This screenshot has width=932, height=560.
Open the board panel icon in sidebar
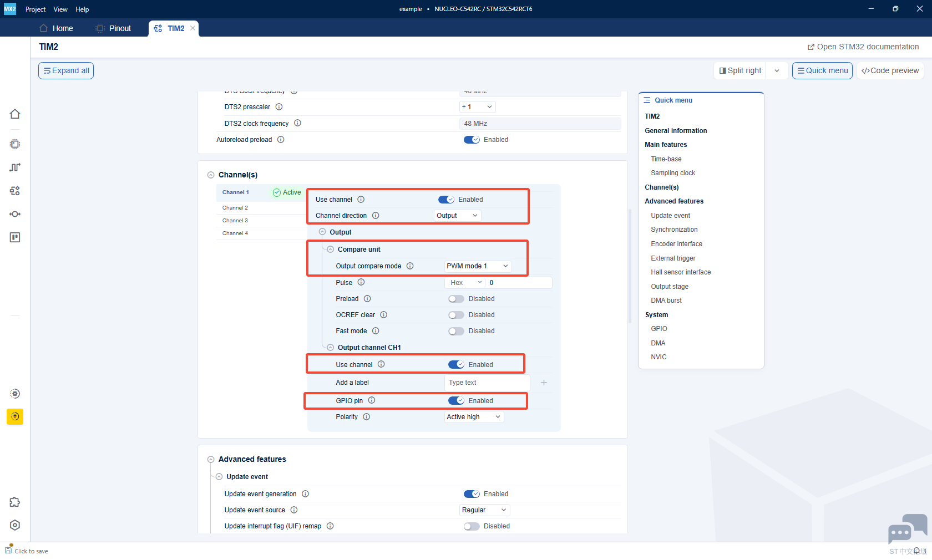click(x=15, y=237)
